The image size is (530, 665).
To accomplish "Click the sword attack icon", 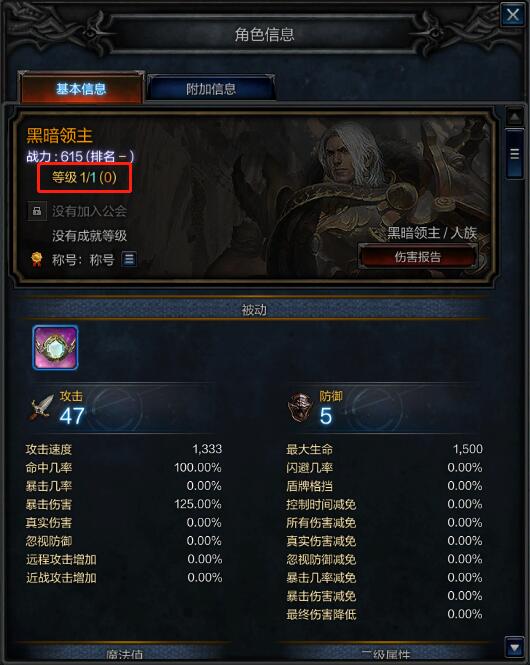I will [42, 407].
